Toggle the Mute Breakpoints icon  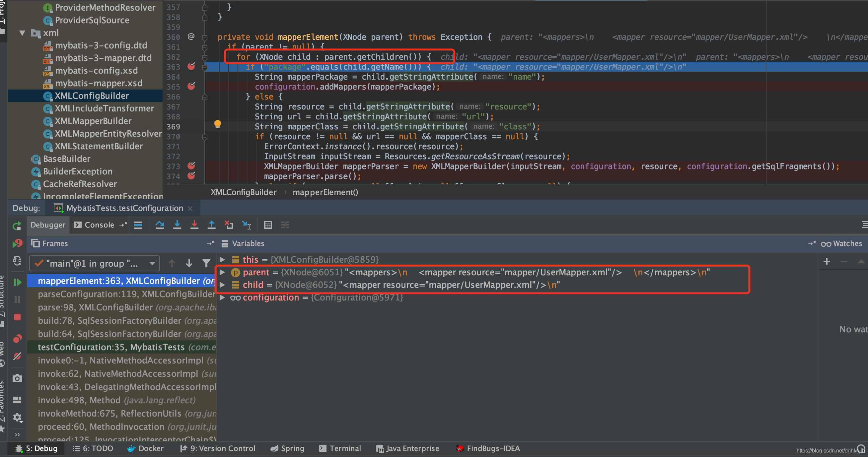(17, 356)
